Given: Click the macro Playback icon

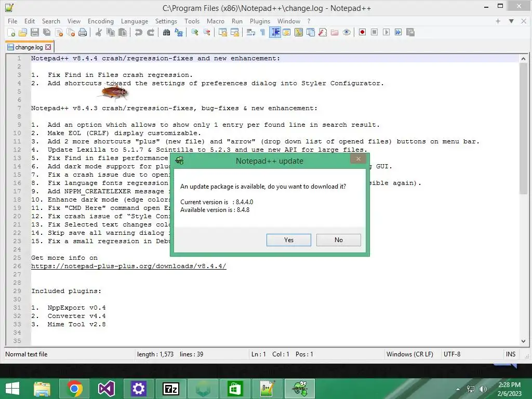Looking at the screenshot, I should coord(386,32).
